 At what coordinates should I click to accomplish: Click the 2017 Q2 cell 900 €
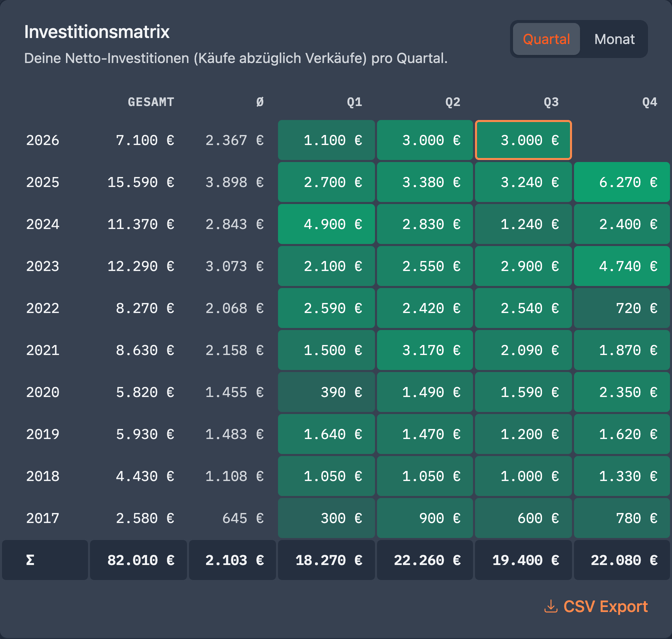[x=425, y=518]
